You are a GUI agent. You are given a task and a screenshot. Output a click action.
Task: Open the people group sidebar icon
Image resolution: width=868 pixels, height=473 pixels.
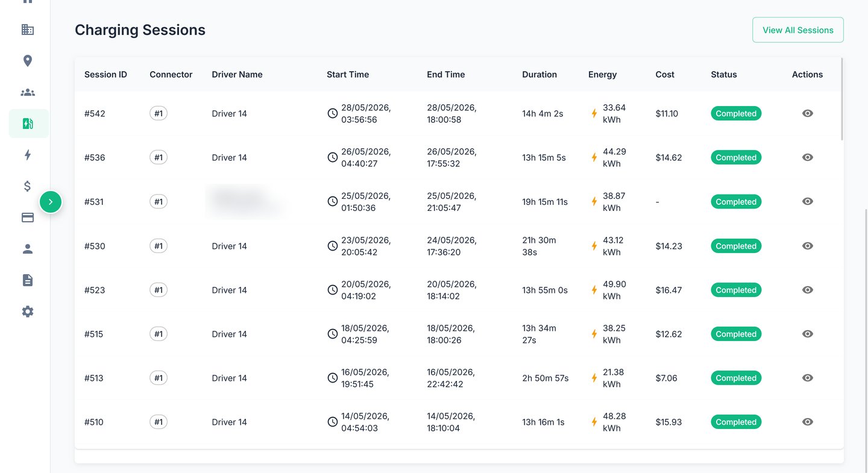coord(28,92)
